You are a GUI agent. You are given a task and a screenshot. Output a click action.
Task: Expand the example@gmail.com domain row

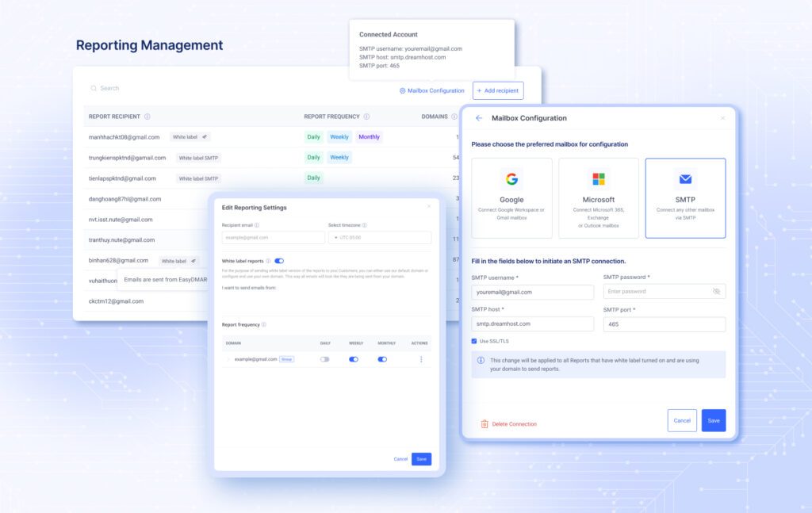click(x=229, y=359)
